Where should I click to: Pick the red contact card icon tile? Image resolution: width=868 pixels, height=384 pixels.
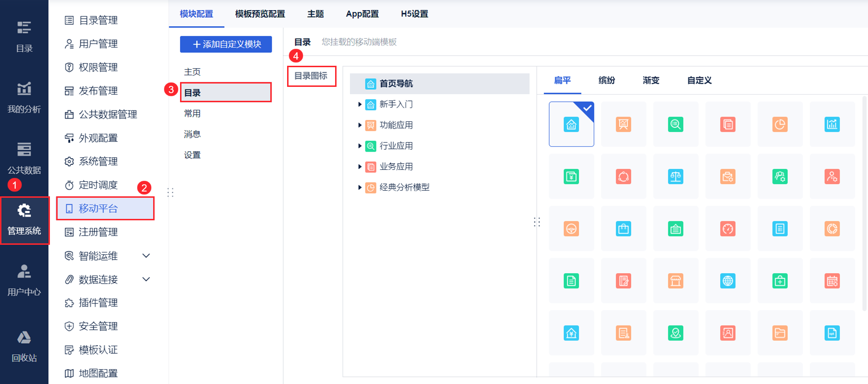point(728,333)
